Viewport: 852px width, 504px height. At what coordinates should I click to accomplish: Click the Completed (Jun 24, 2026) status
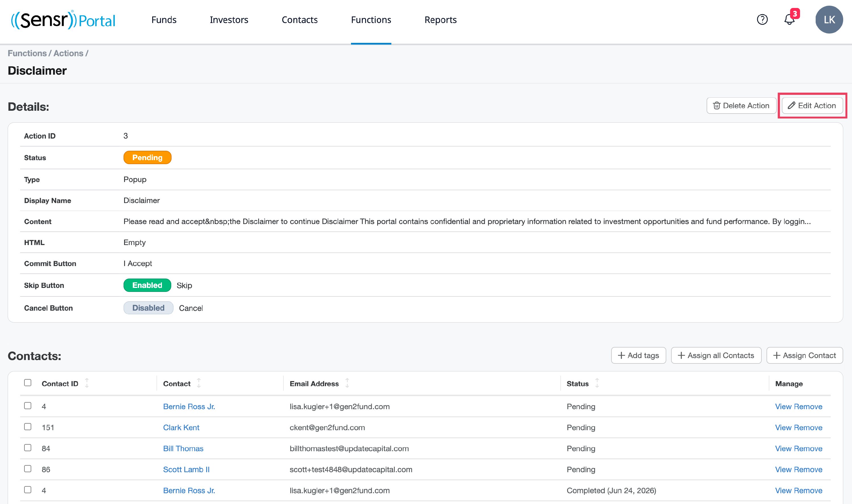[611, 490]
